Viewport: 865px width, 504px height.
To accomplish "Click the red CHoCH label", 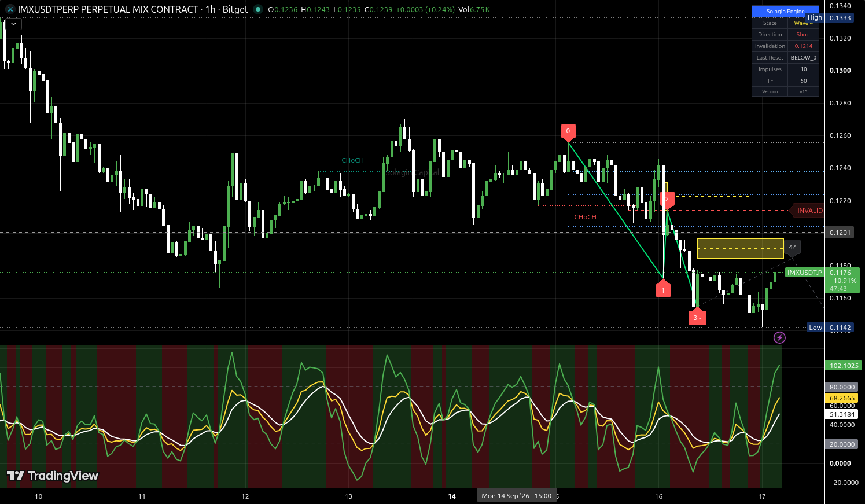I will [585, 217].
